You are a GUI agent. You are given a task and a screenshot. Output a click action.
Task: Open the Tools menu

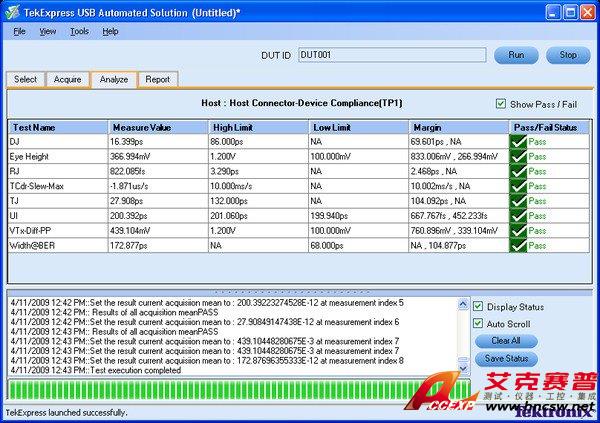[79, 31]
